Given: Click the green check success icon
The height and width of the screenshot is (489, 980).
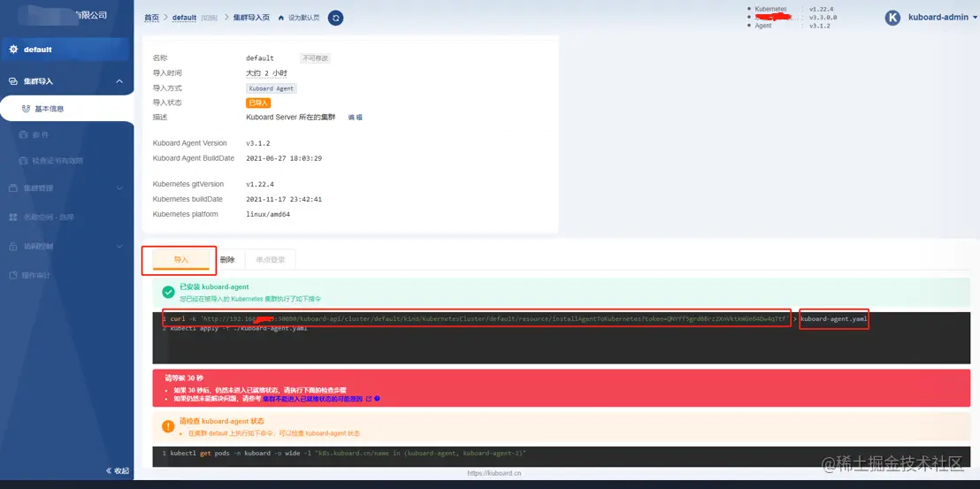Looking at the screenshot, I should [168, 293].
